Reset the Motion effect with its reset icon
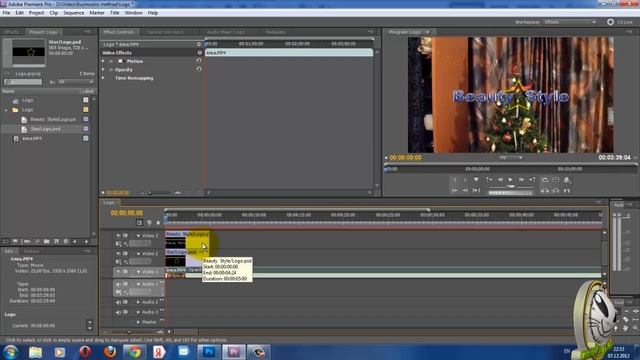The width and height of the screenshot is (640, 360). [x=199, y=61]
